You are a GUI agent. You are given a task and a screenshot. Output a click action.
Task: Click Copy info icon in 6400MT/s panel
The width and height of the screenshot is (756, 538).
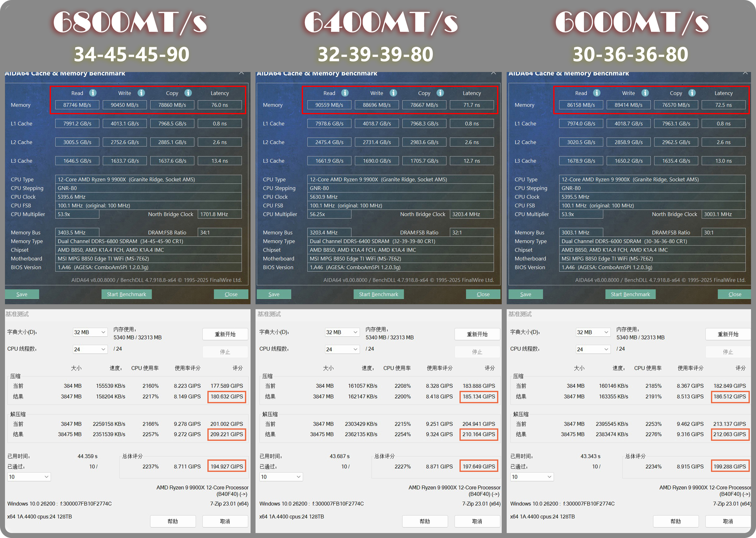point(440,93)
